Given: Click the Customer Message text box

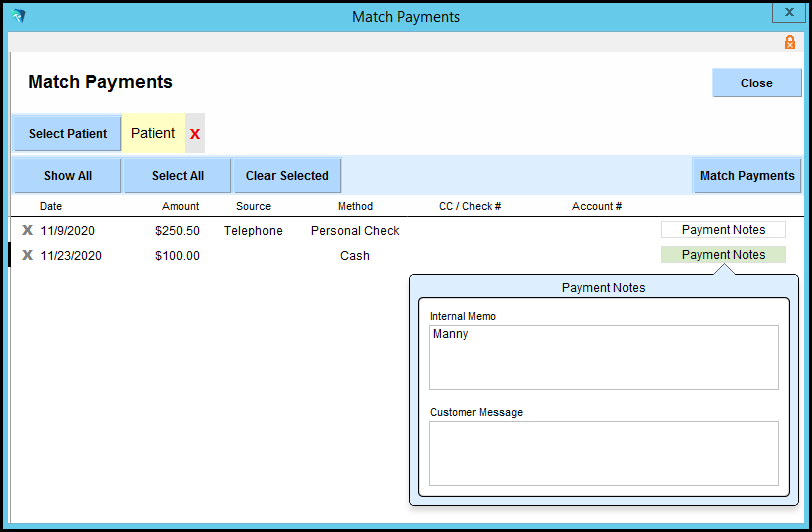Looking at the screenshot, I should pyautogui.click(x=603, y=453).
